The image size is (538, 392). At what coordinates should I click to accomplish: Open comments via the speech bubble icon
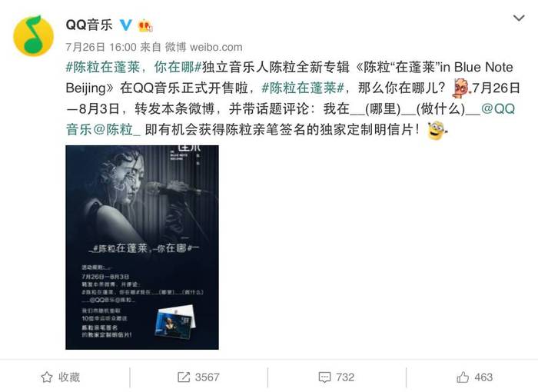pyautogui.click(x=324, y=377)
